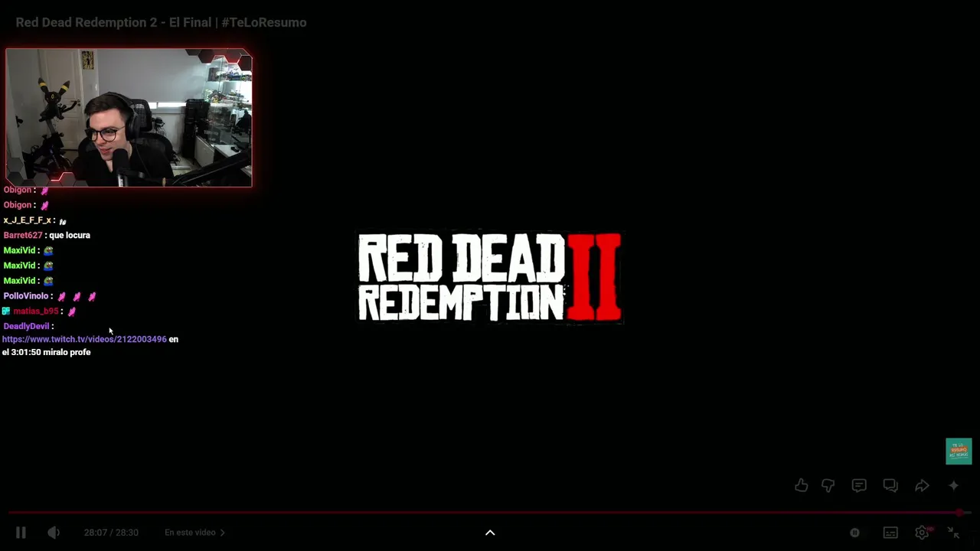980x551 pixels.
Task: Pause the video playback
Action: tap(21, 533)
